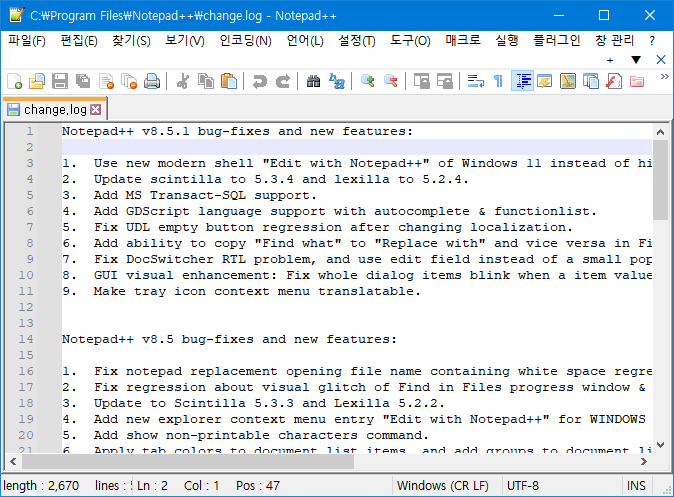Image resolution: width=674 pixels, height=497 pixels.
Task: Toggle synchronize vertical scrolling icon
Action: point(421,81)
